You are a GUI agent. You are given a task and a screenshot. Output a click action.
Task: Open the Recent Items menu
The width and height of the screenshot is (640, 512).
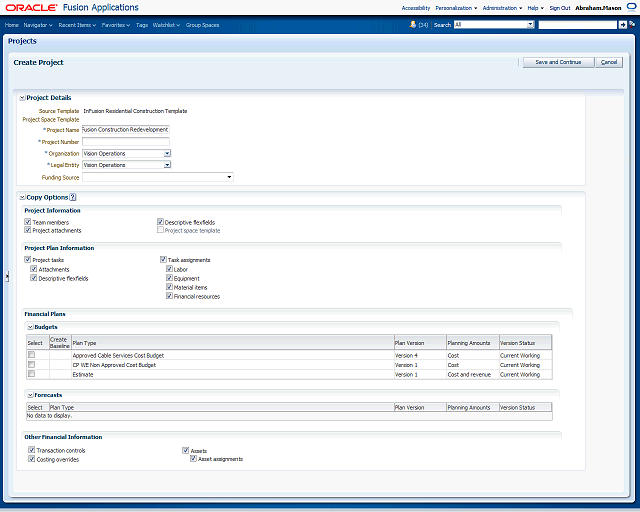click(x=77, y=24)
